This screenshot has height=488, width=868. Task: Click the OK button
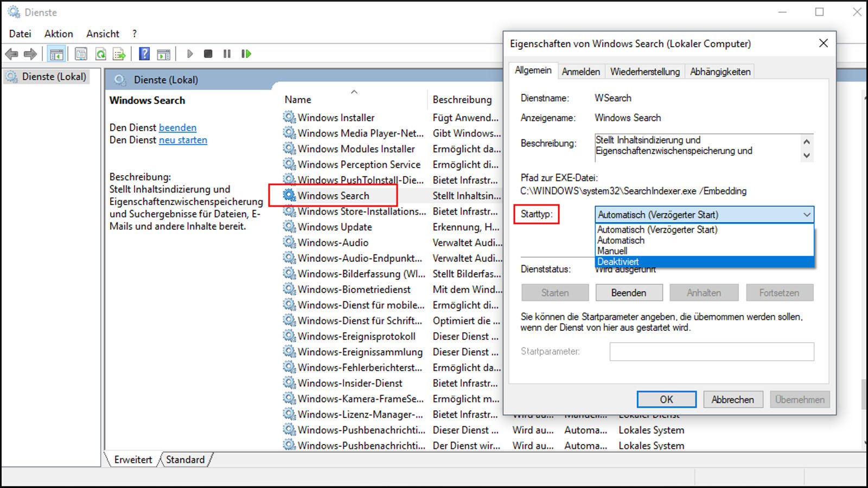point(666,400)
